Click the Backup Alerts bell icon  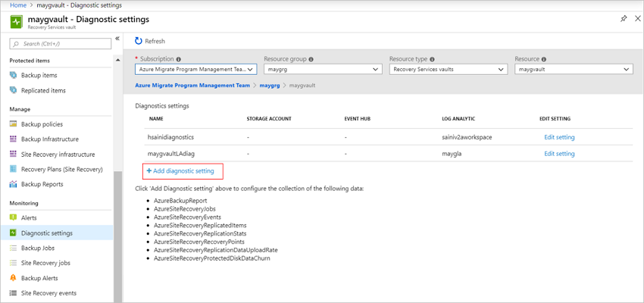tap(13, 278)
